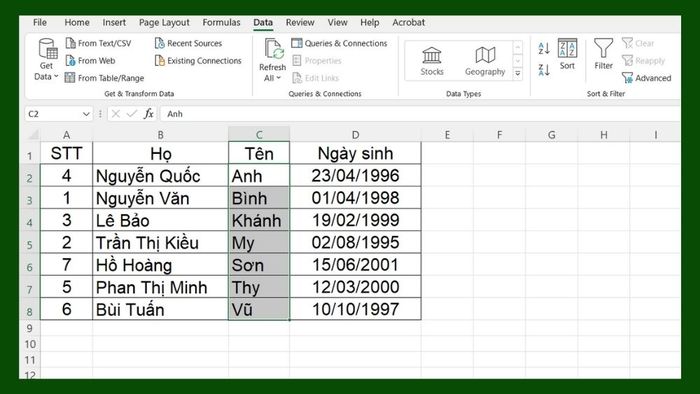Open the Acrobat tab

(408, 22)
